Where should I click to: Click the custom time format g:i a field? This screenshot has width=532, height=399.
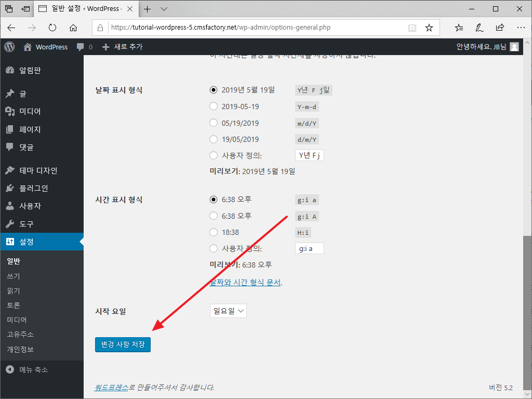(x=310, y=248)
